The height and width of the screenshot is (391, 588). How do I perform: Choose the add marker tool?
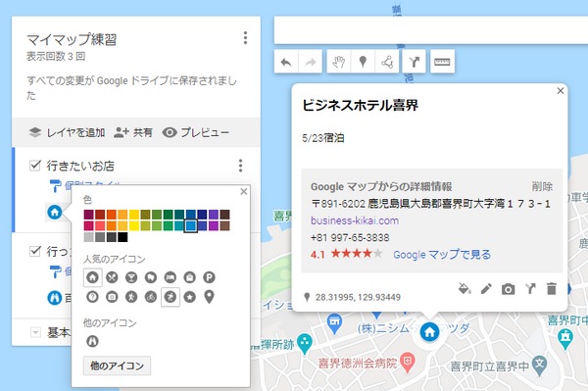pyautogui.click(x=363, y=62)
